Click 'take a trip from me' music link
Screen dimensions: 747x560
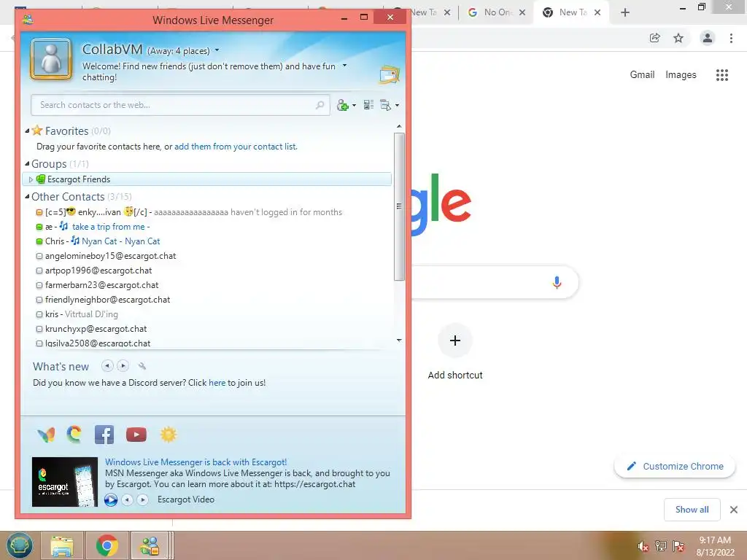109,227
